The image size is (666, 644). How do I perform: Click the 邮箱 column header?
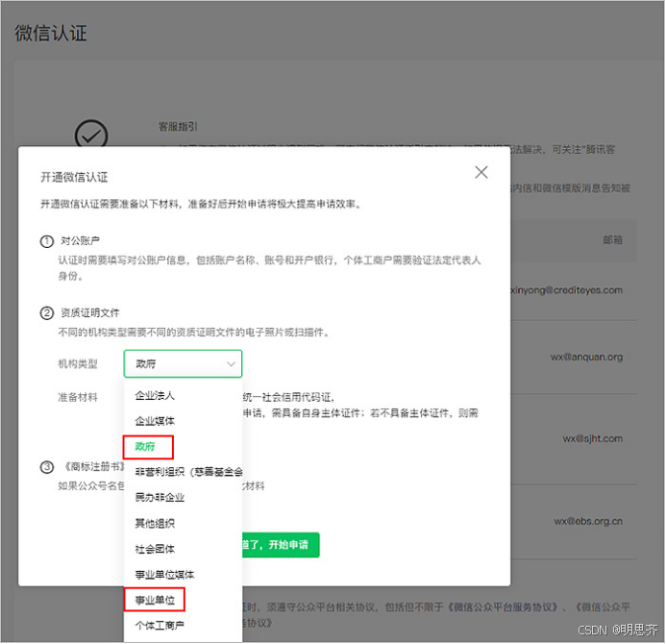pyautogui.click(x=613, y=240)
